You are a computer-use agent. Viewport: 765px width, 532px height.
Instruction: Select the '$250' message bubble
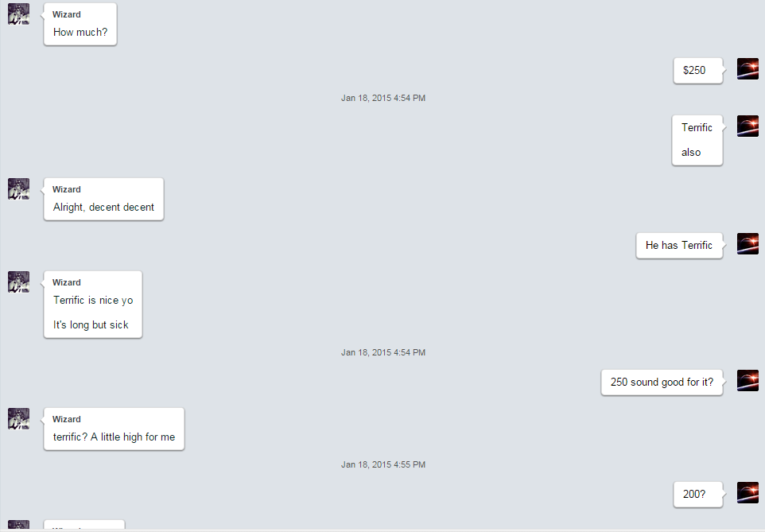pyautogui.click(x=697, y=71)
